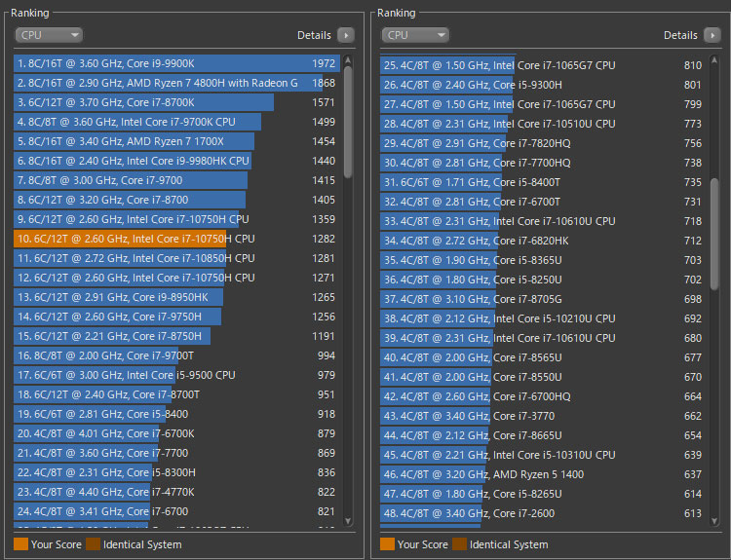Select row 33 i7-10610U scoring 718
The image size is (731, 560).
[x=544, y=222]
